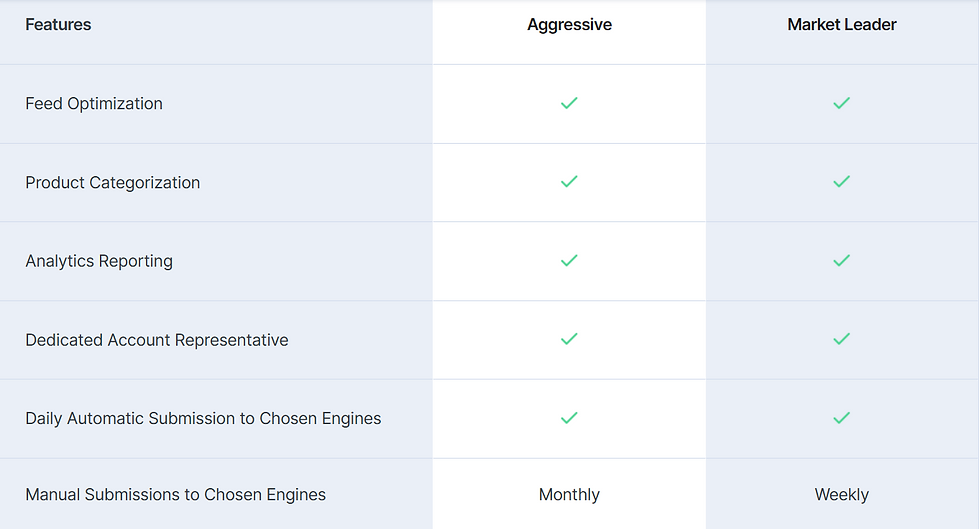The image size is (979, 529).
Task: Click the Dedicated Account Representative label
Action: pos(157,340)
